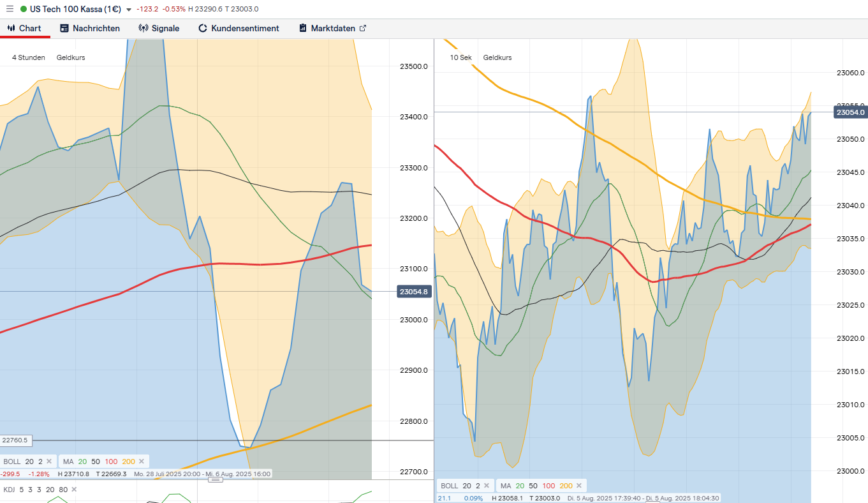Click the T 23003.0 daily low in header
The image size is (868, 503).
pos(241,9)
